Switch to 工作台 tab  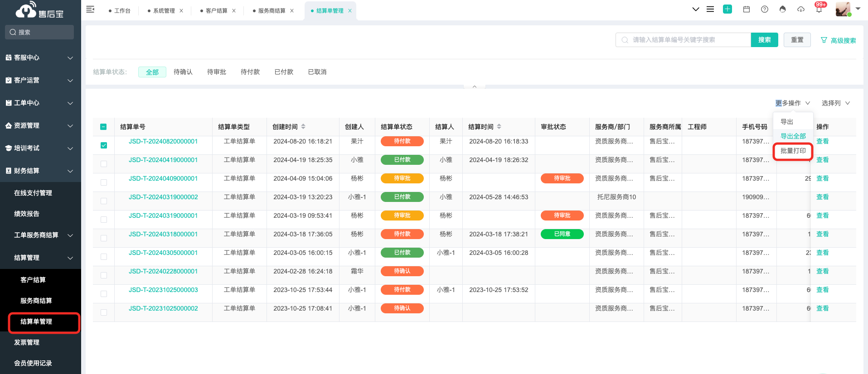click(120, 10)
